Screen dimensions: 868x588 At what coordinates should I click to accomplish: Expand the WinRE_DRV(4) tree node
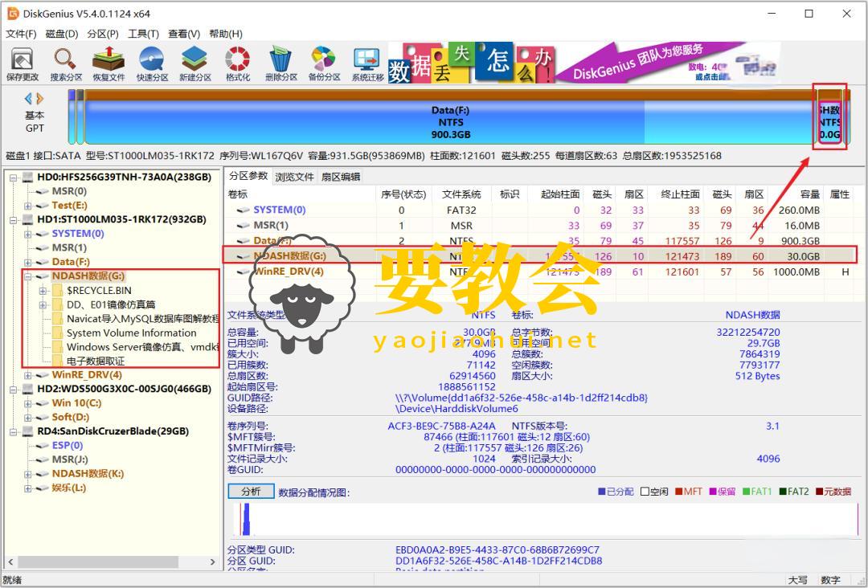pyautogui.click(x=27, y=375)
